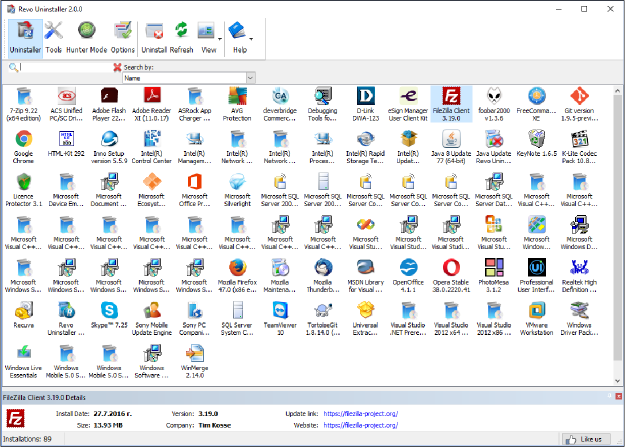Open the Tools section
The image size is (625, 447).
point(53,38)
